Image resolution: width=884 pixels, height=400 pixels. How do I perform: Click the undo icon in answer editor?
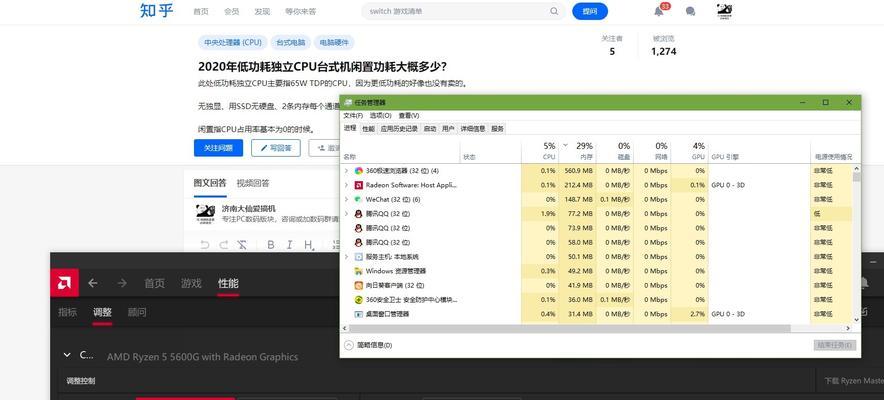(205, 245)
